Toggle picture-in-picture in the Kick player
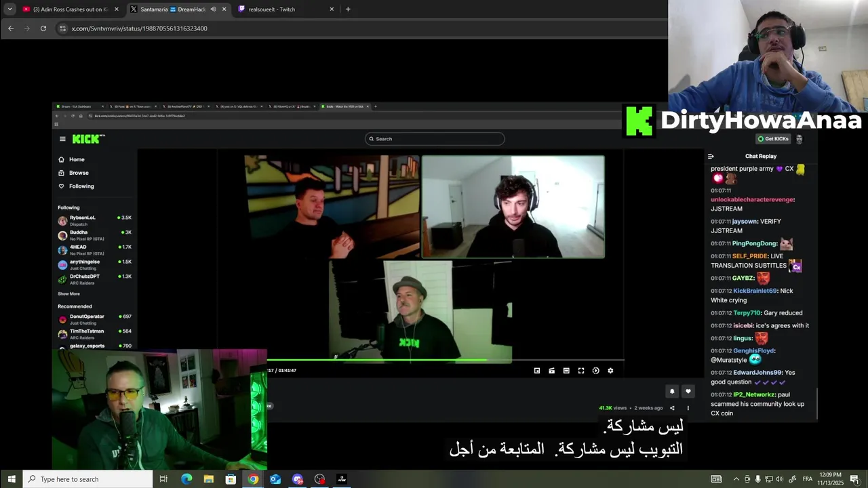The image size is (868, 488). click(x=537, y=371)
